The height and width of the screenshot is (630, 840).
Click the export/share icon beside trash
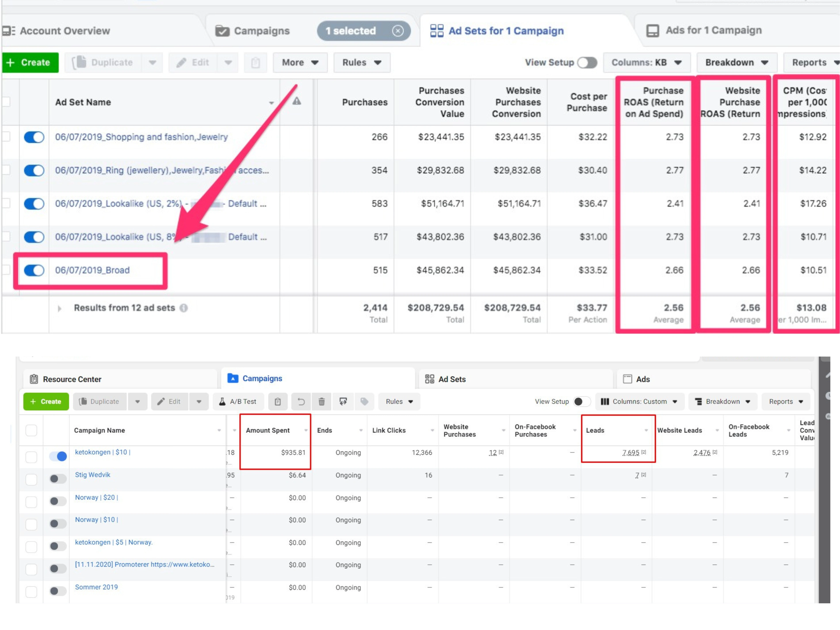343,401
